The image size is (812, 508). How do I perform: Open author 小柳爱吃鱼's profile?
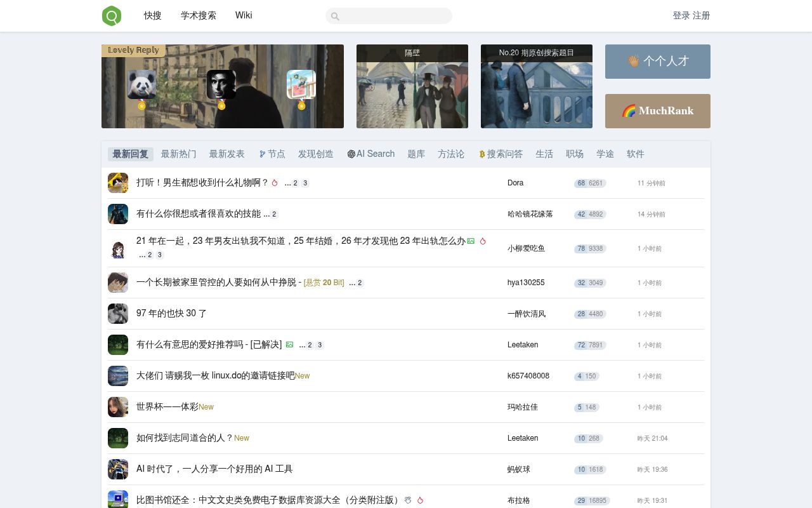point(527,248)
